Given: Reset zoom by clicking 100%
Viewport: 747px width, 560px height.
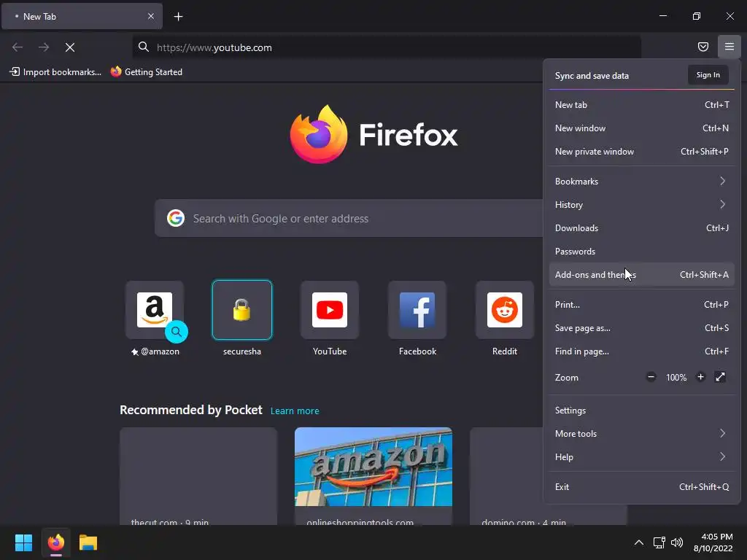Looking at the screenshot, I should click(x=676, y=378).
